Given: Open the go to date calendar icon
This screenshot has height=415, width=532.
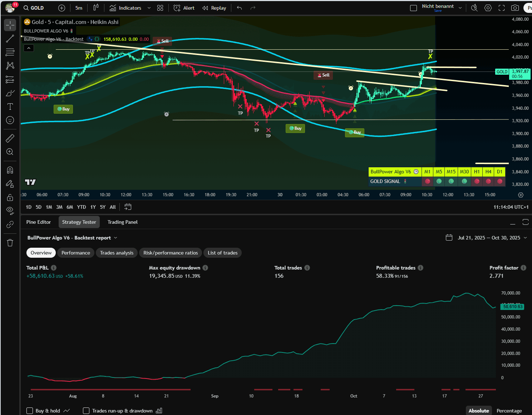Looking at the screenshot, I should (128, 207).
